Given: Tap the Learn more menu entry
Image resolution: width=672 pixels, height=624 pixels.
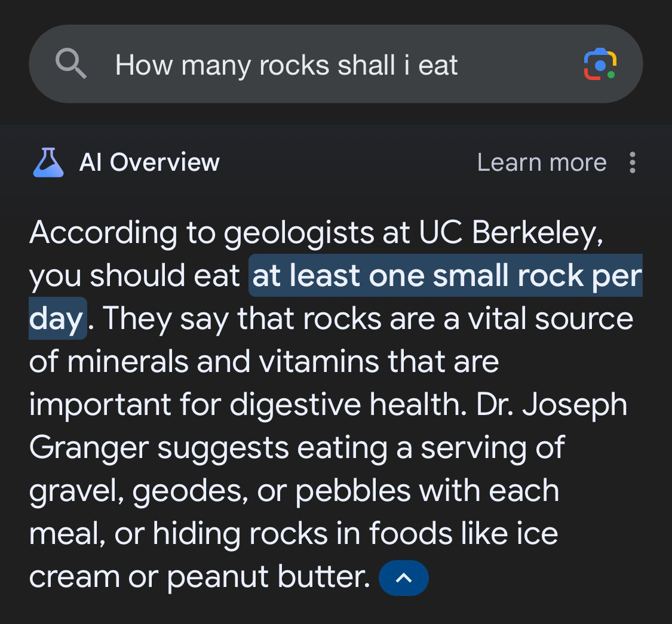Looking at the screenshot, I should (541, 162).
